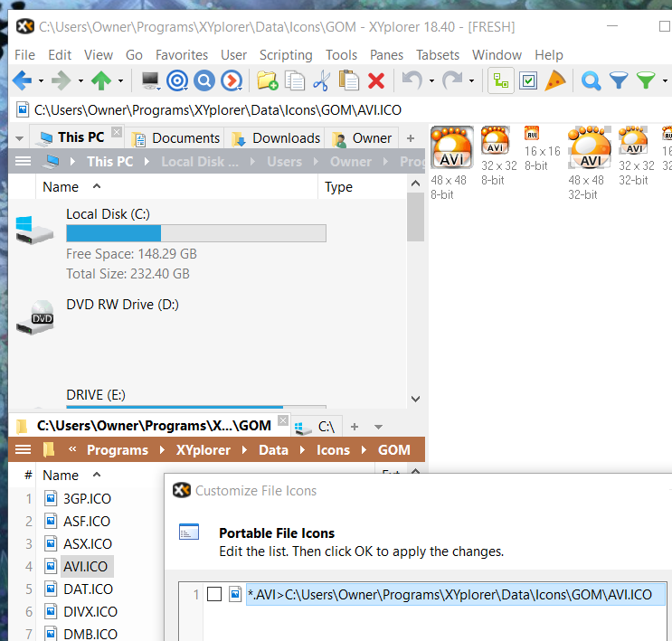This screenshot has width=672, height=641.
Task: Delete with the red X icon
Action: (376, 80)
